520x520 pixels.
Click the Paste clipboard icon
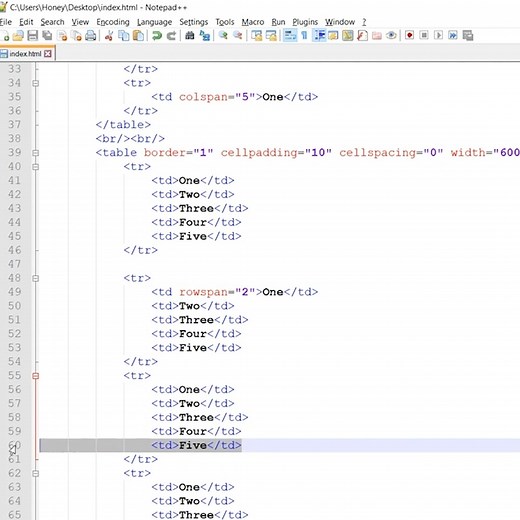pos(138,35)
